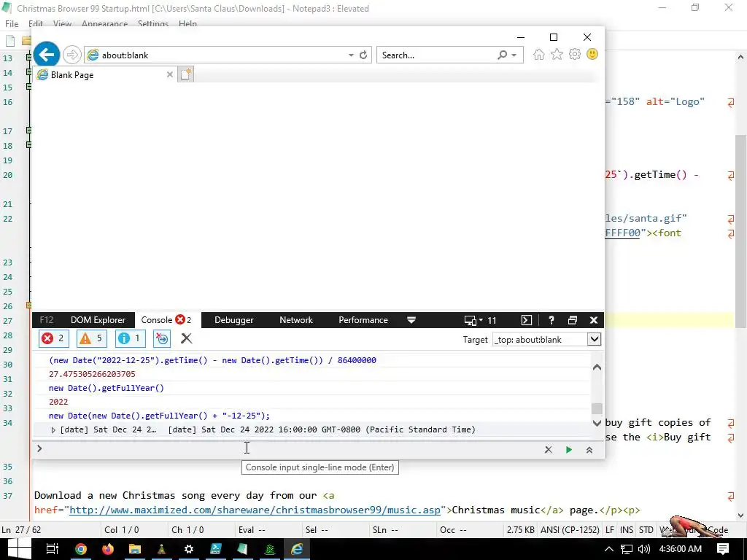Refresh the about:blank page
Screen dimensions: 747x560
tap(363, 55)
